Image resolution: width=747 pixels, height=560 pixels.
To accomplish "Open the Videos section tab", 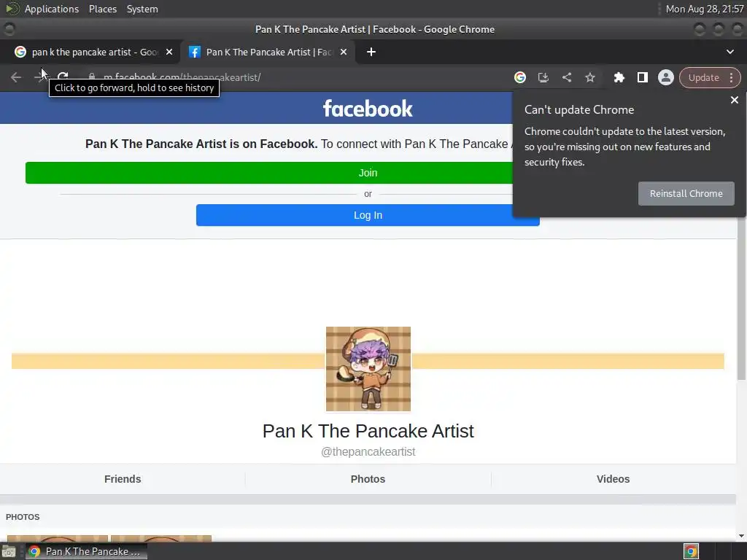I will pos(613,479).
